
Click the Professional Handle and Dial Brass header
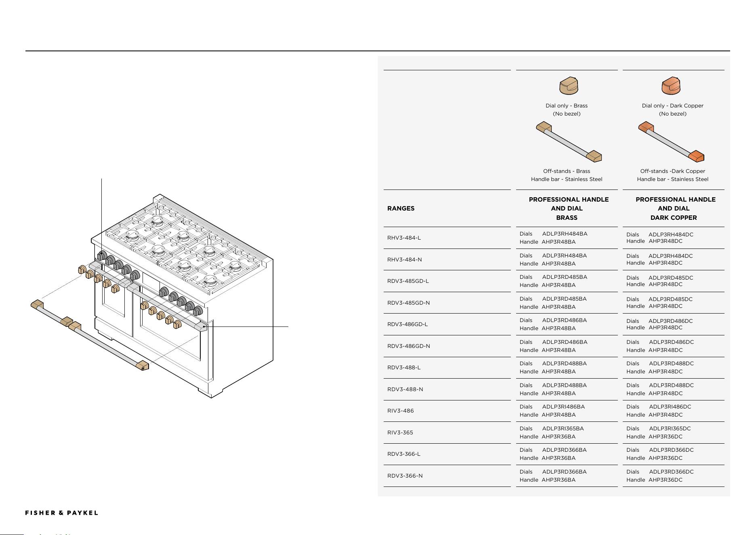click(x=569, y=209)
